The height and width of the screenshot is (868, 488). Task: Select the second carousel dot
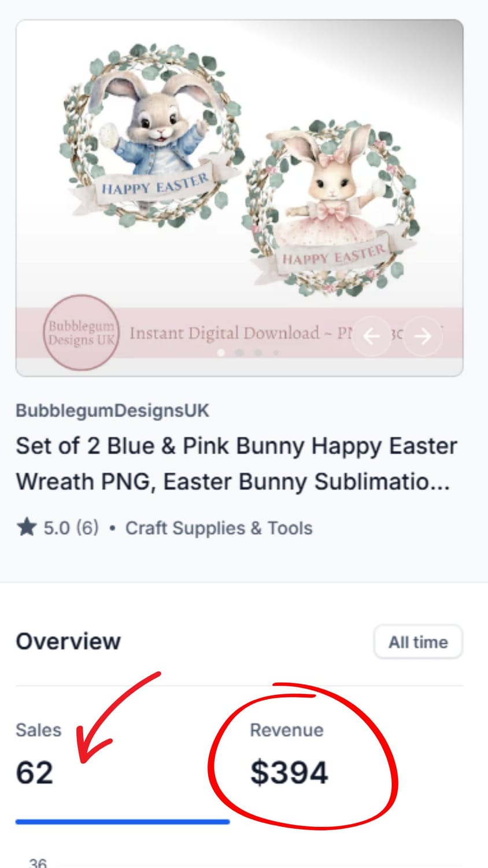click(x=239, y=352)
